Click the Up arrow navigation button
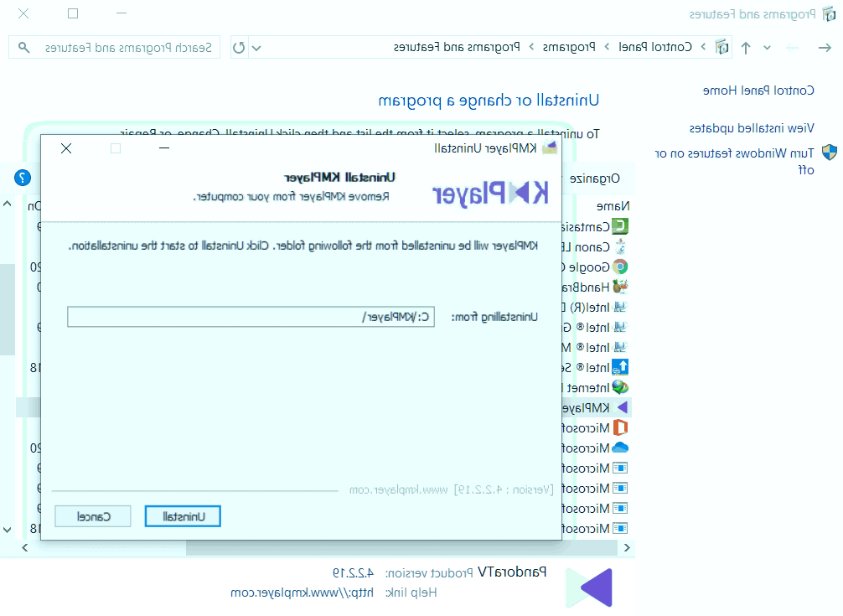Image resolution: width=843 pixels, height=616 pixels. tap(745, 48)
